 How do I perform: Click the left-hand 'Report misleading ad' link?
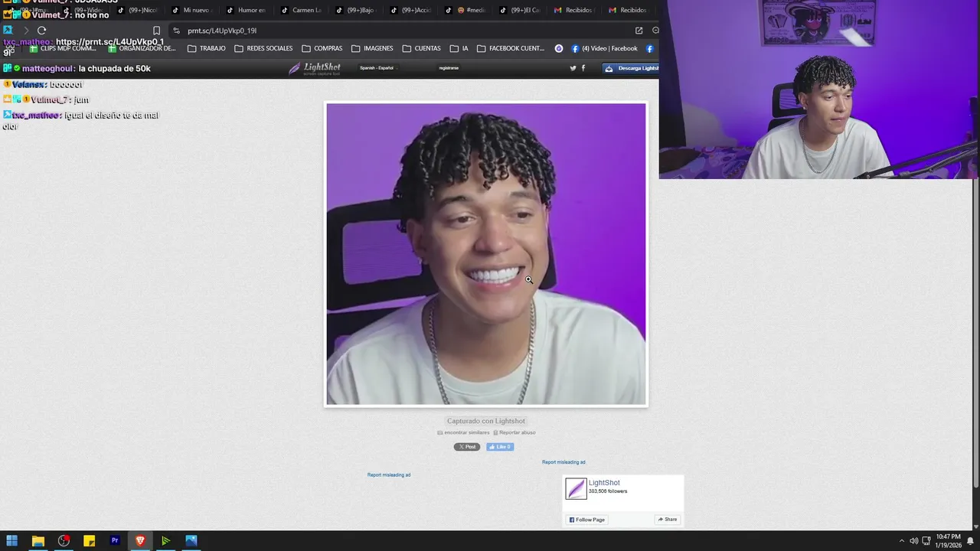389,475
